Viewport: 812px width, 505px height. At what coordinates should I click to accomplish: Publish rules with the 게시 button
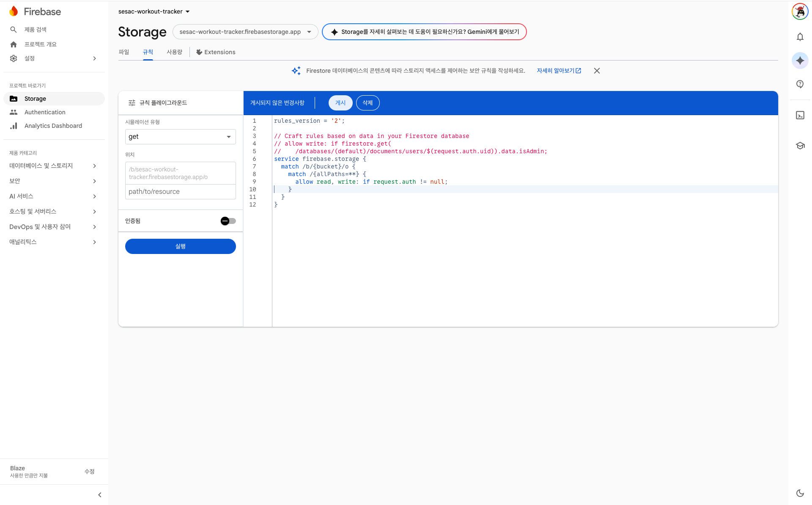coord(340,103)
